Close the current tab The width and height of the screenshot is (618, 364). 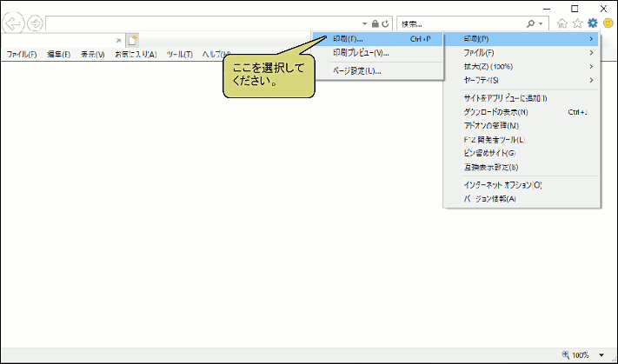[119, 40]
